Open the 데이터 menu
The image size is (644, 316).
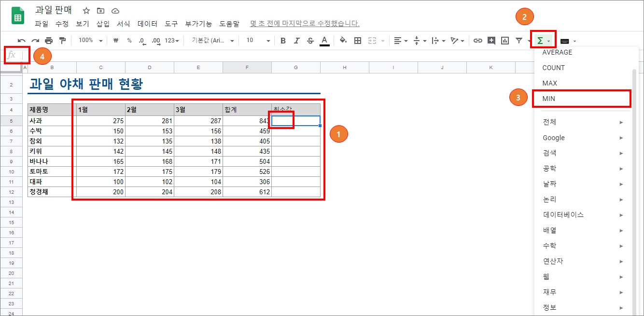tap(147, 24)
